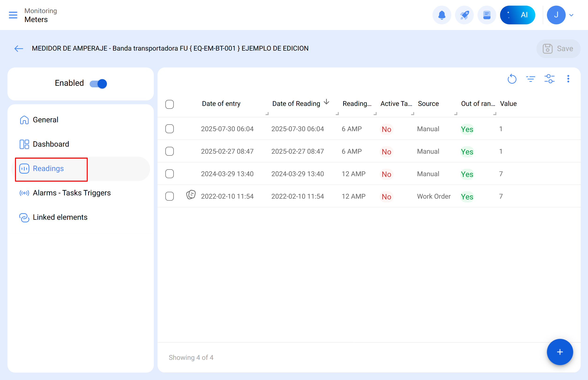Go back using the left arrow

tap(19, 48)
